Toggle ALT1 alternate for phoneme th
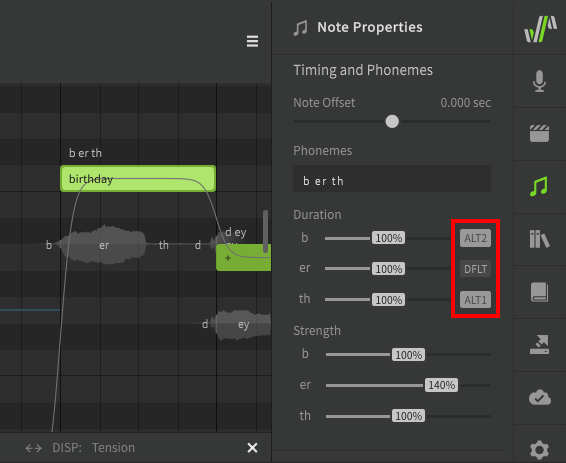The image size is (566, 463). click(475, 300)
